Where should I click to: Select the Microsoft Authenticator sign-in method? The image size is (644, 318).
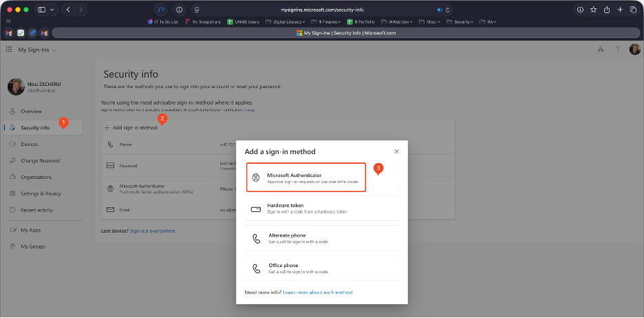(x=306, y=178)
